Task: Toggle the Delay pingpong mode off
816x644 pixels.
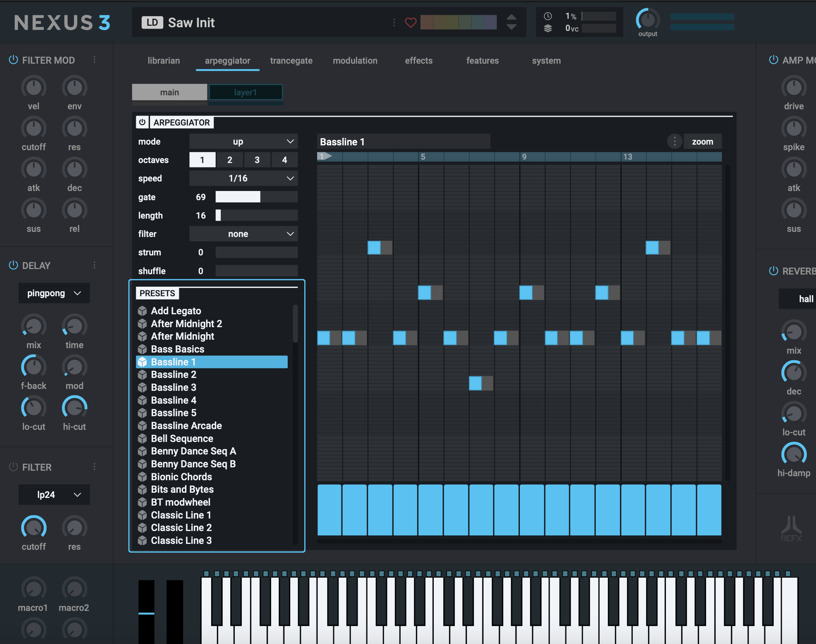Action: coord(11,265)
